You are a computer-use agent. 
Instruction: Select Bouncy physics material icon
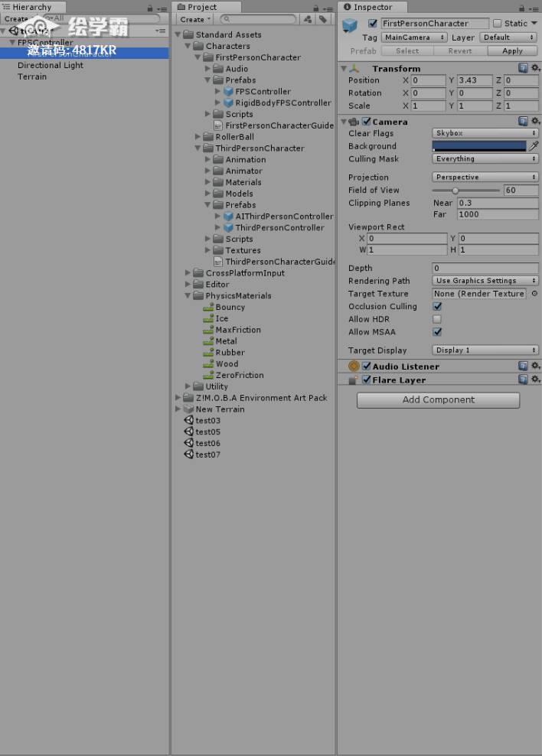point(208,307)
